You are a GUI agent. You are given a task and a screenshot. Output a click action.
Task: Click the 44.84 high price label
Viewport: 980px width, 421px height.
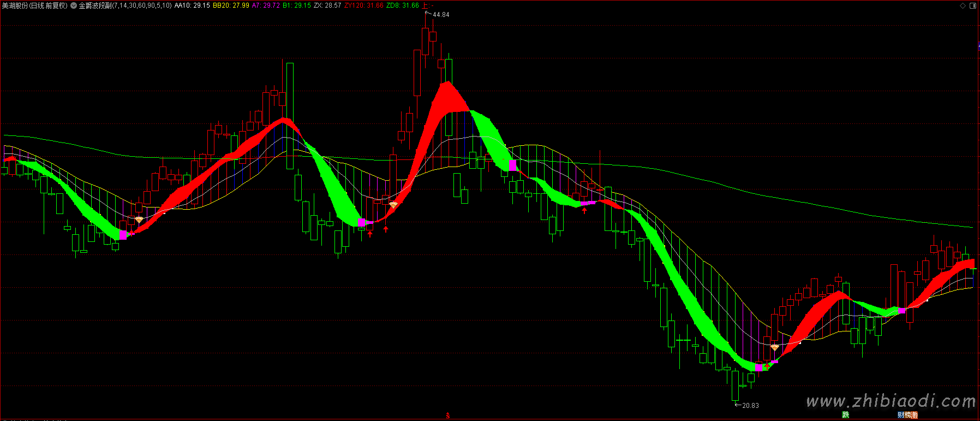pyautogui.click(x=441, y=15)
